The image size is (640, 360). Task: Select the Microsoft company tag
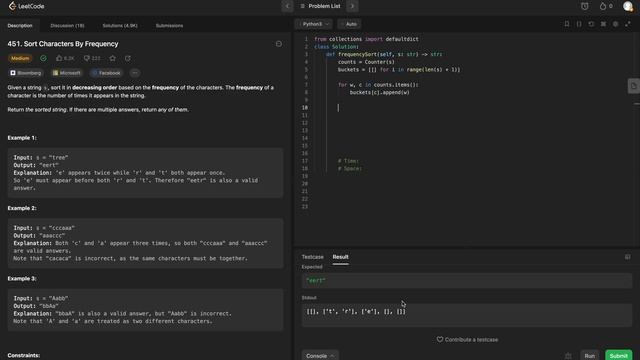click(x=67, y=73)
